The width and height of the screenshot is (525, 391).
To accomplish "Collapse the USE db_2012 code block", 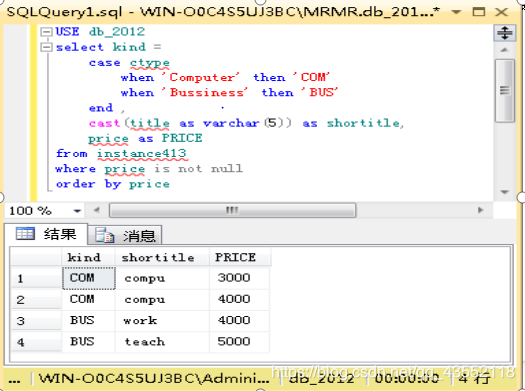I will click(x=46, y=32).
